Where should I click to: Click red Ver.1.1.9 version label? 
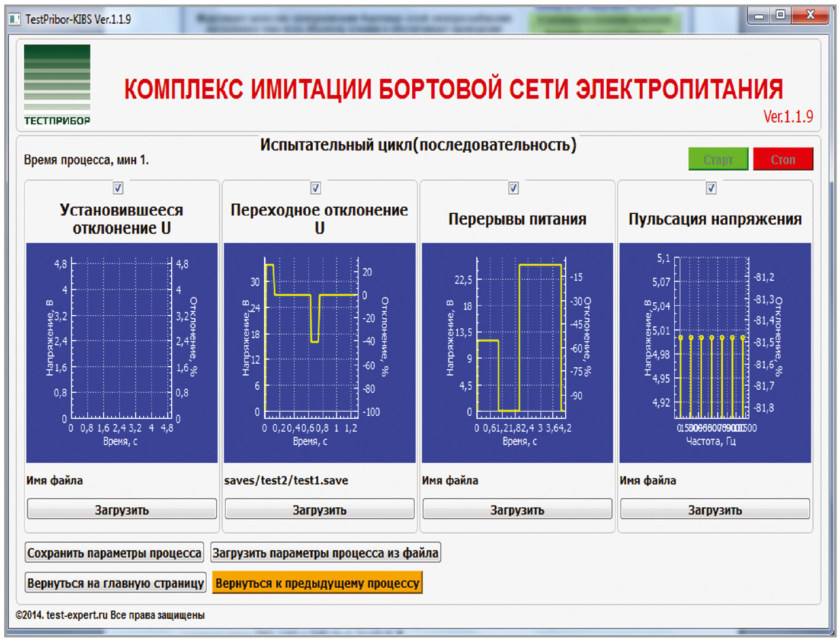788,116
